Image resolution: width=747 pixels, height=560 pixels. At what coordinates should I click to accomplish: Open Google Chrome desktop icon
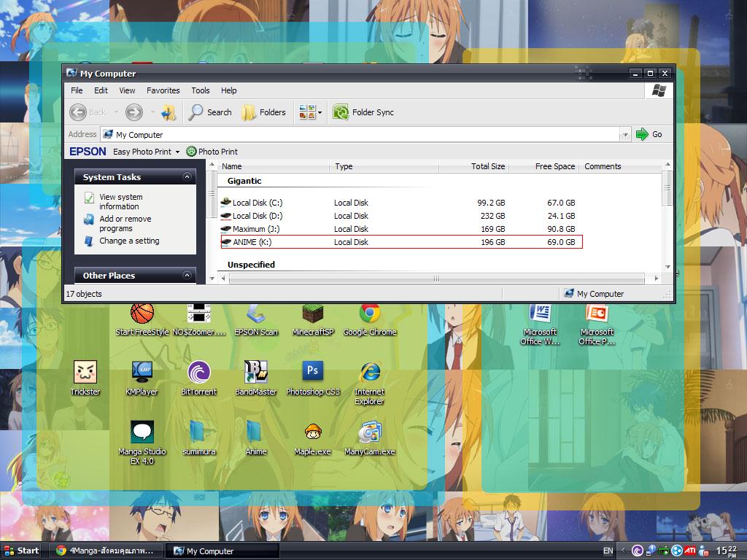pos(370,320)
